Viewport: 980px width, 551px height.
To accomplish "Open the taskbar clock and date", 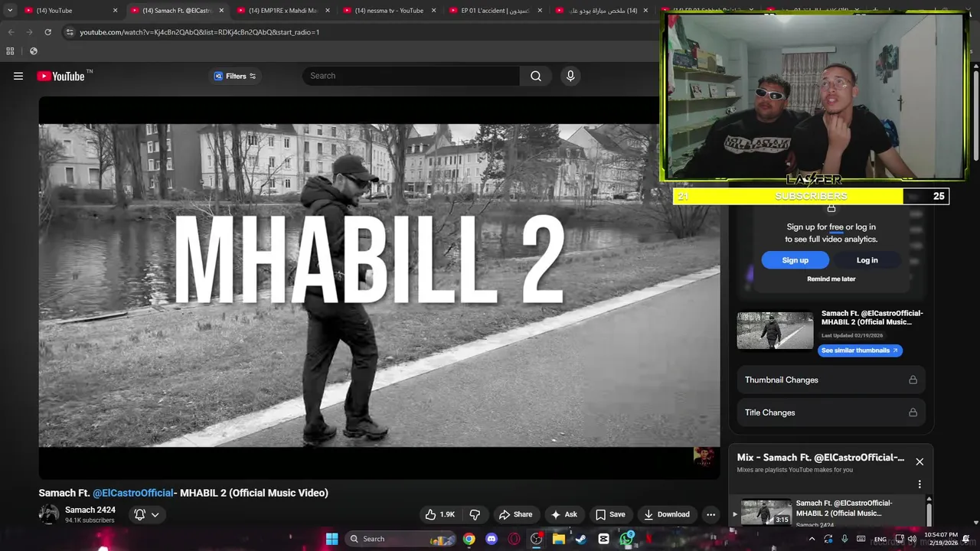I will coord(940,539).
